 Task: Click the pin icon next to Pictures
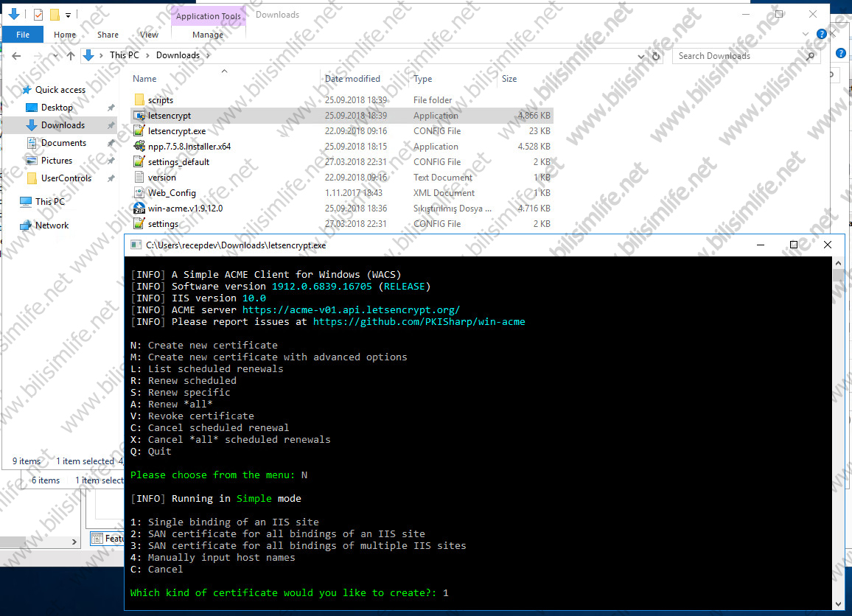click(x=111, y=161)
